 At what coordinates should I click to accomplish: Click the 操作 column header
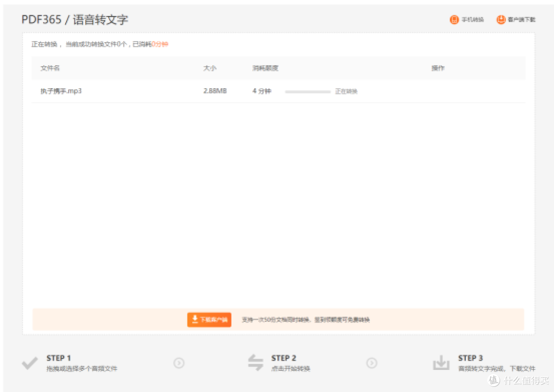[x=438, y=68]
